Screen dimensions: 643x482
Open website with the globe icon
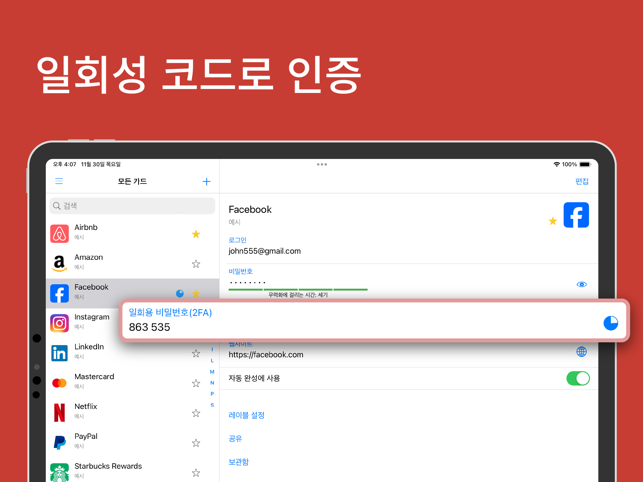pyautogui.click(x=581, y=352)
